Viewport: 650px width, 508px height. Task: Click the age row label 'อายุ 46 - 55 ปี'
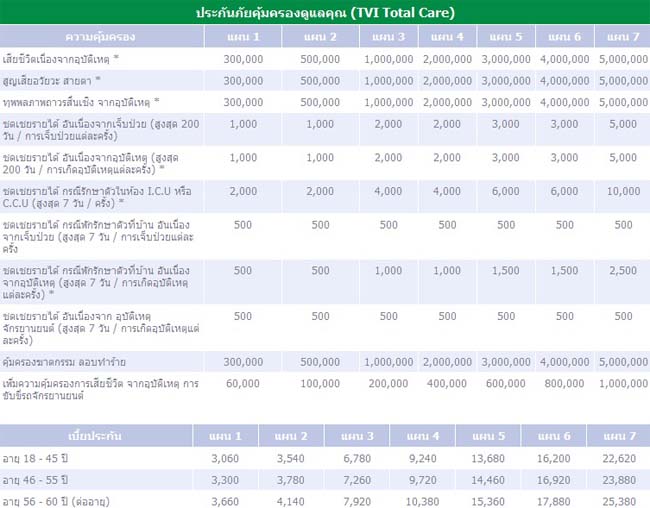[x=35, y=480]
